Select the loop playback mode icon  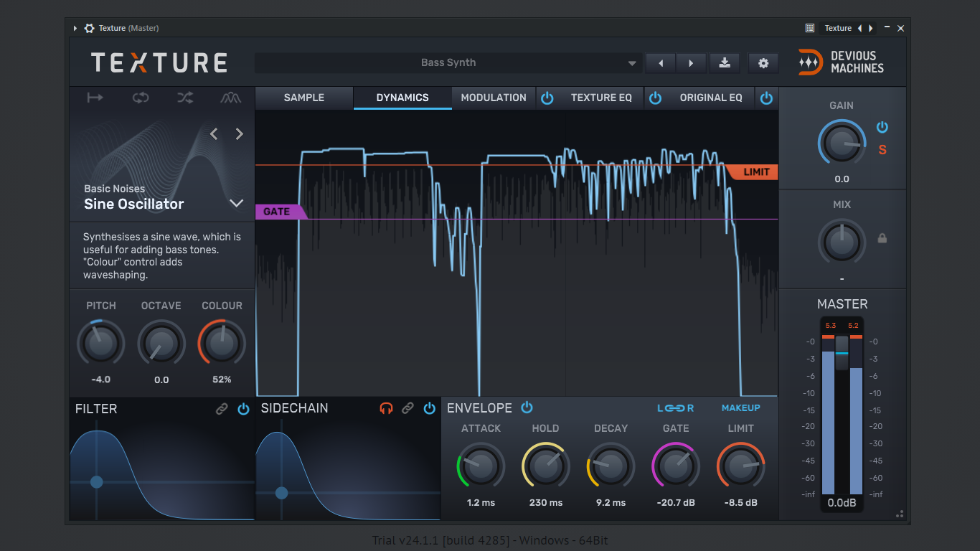tap(141, 98)
